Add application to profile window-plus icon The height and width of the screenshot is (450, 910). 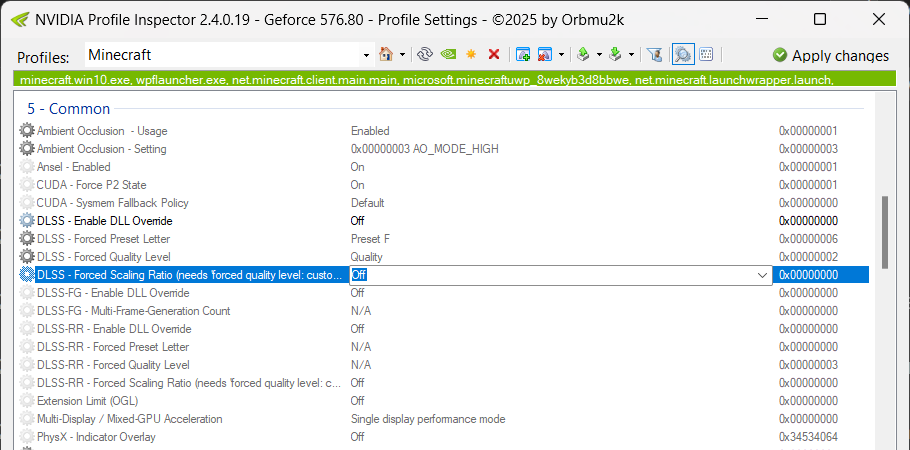coord(523,55)
